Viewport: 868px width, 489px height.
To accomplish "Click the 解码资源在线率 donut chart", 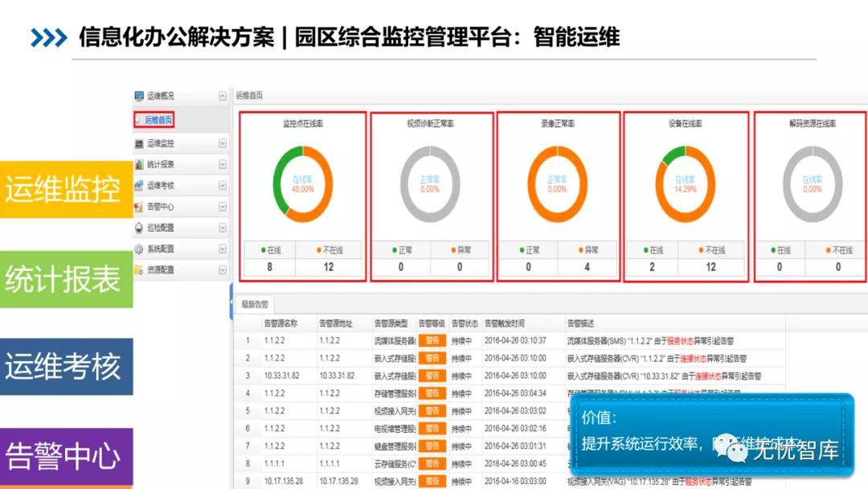I will [813, 184].
